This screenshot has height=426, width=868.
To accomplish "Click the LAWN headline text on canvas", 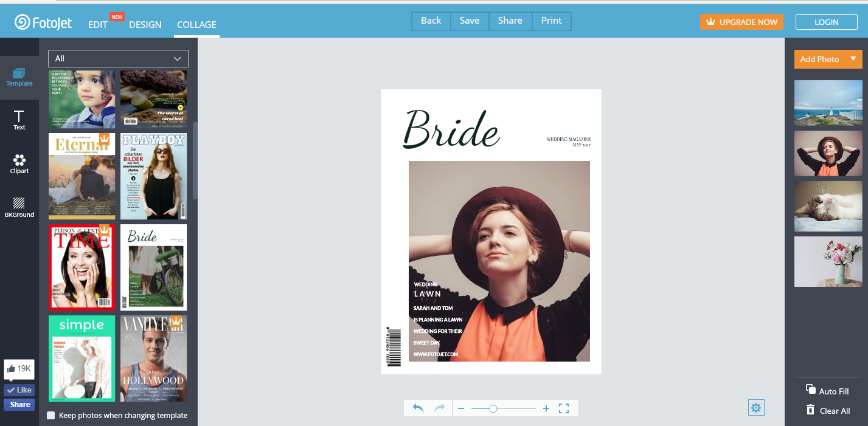I will click(x=428, y=294).
